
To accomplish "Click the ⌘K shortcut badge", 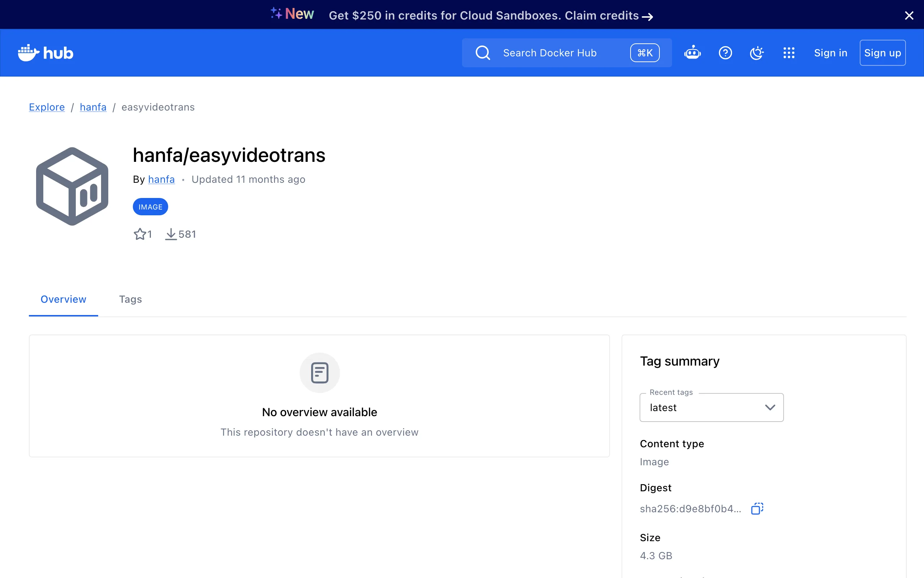I will point(645,53).
